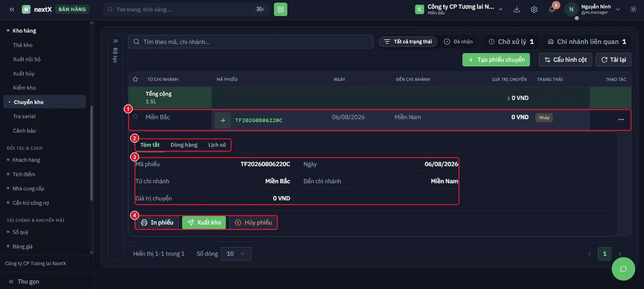Screen dimensions: 644x289
Task: Select the Tóm tắt tab
Action: click(150, 145)
